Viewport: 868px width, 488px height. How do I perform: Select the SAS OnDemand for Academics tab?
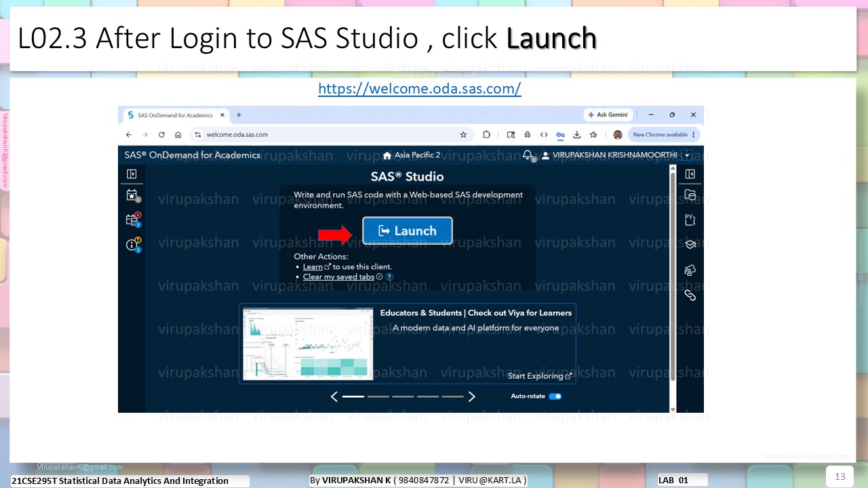[176, 115]
